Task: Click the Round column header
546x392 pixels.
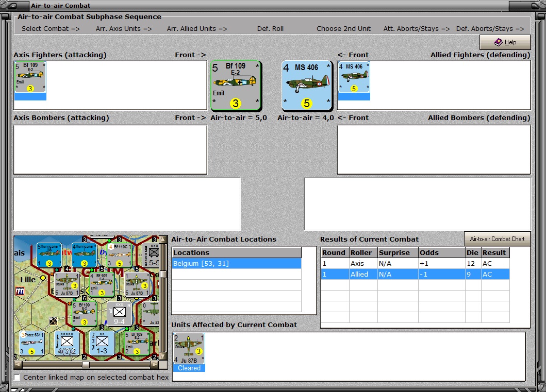Action: [335, 252]
